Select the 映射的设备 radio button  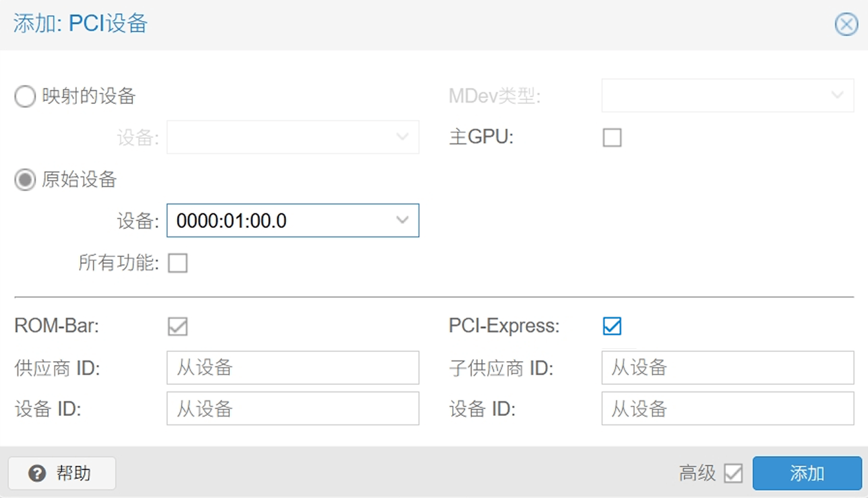tap(25, 96)
